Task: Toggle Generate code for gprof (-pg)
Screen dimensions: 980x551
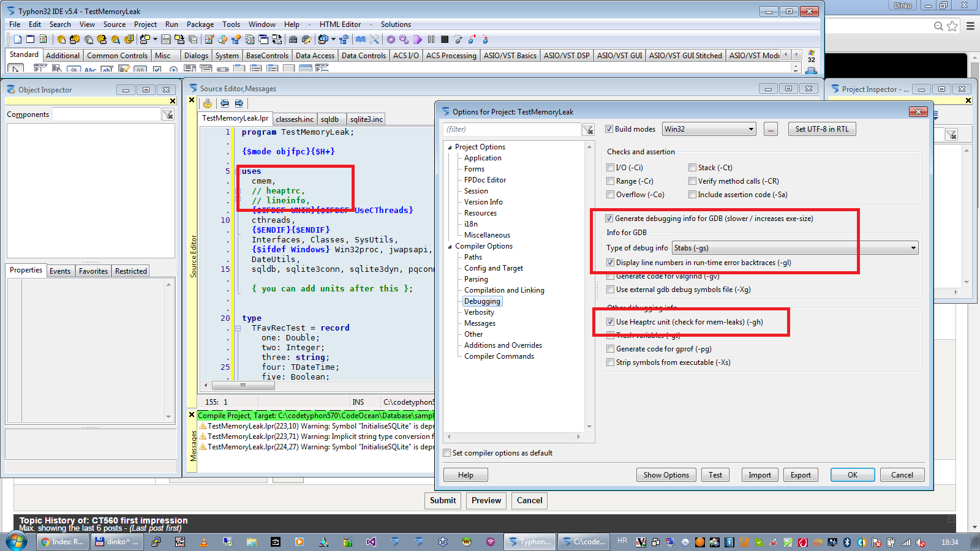Action: [610, 348]
